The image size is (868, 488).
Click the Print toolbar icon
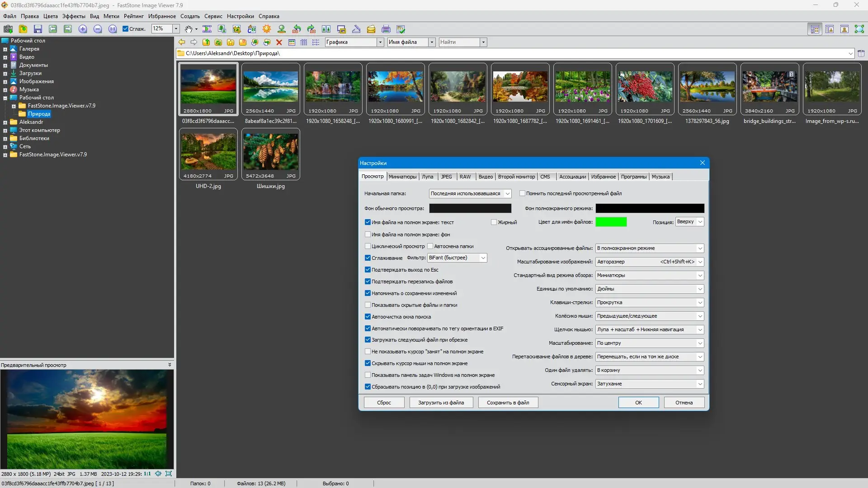click(386, 29)
